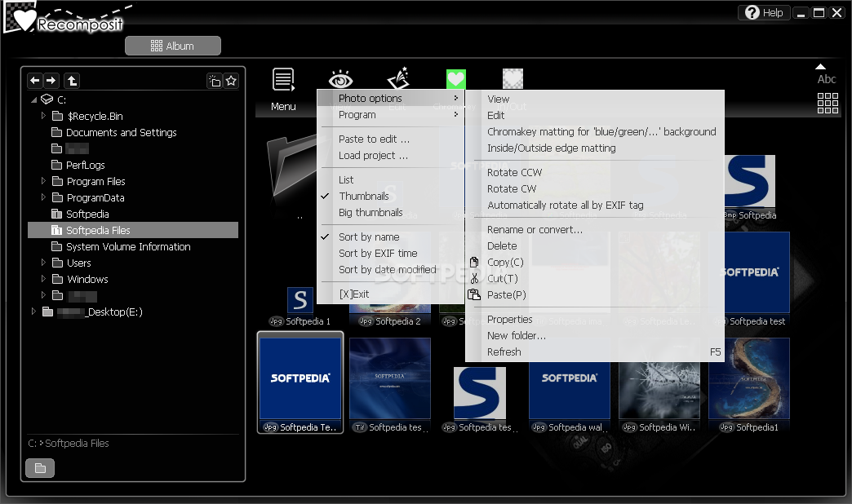
Task: Click the new folder icon in tree panel
Action: click(x=215, y=81)
